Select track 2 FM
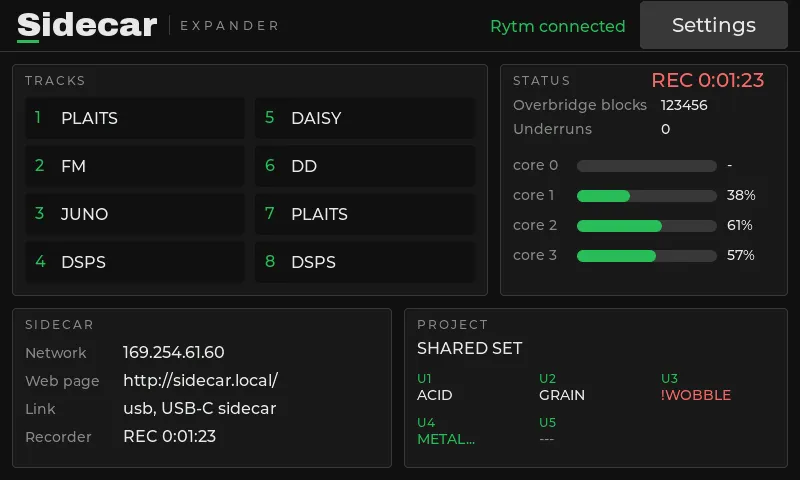The height and width of the screenshot is (480, 800). tap(135, 166)
